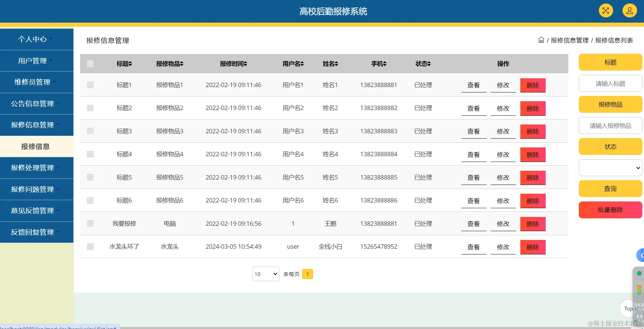Expand 意见反馈管理 sidebar menu
The width and height of the screenshot is (644, 329).
coord(36,211)
